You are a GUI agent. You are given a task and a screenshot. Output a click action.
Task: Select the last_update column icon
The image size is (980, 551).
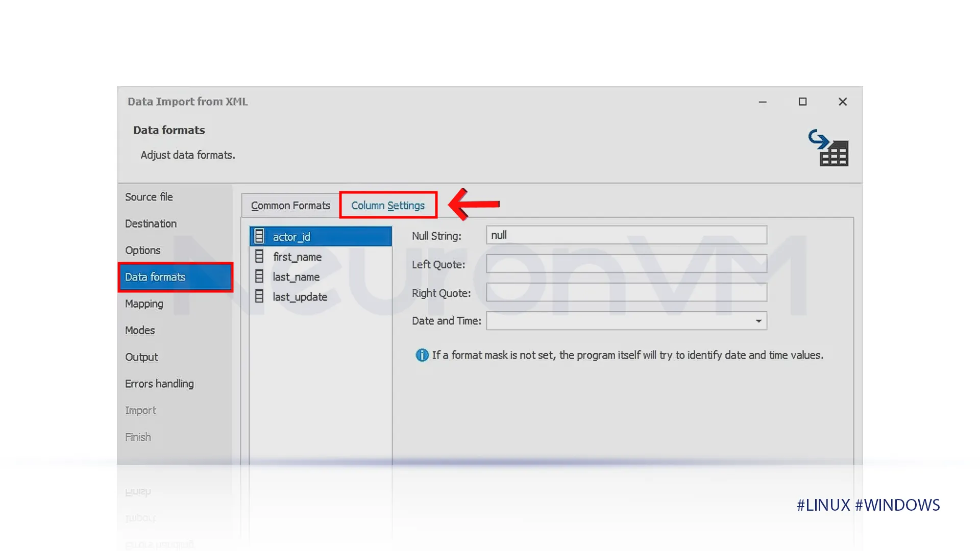(259, 297)
